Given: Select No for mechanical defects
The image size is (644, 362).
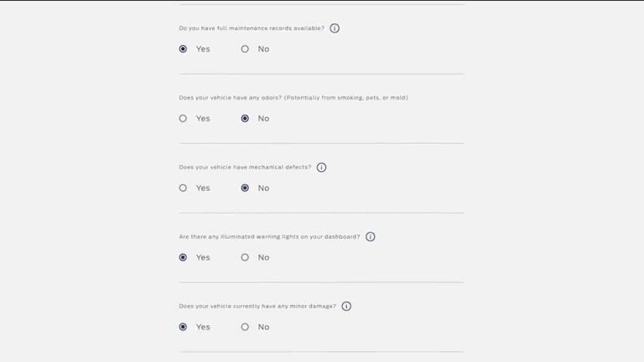Looking at the screenshot, I should click(245, 188).
